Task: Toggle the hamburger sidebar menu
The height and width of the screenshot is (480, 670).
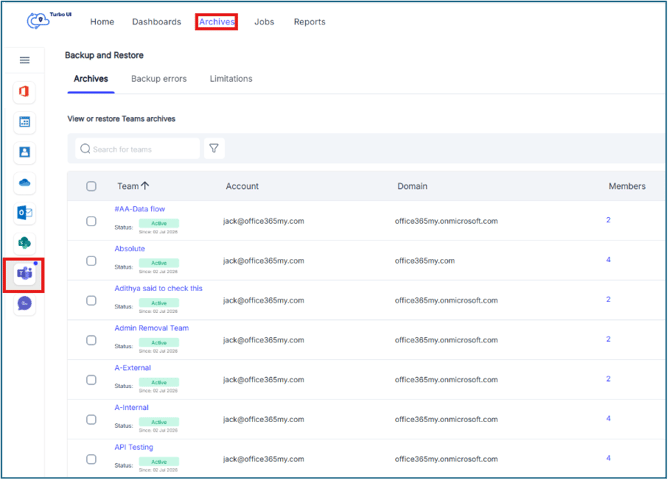Action: pos(25,60)
